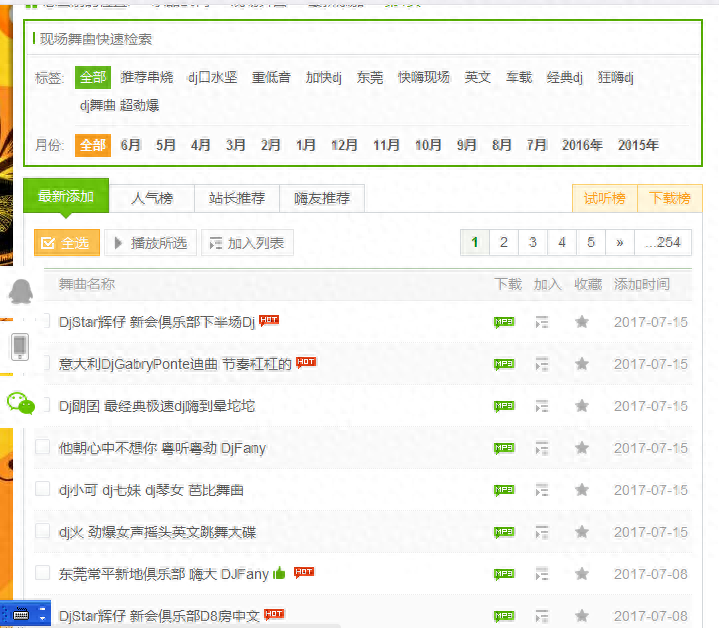This screenshot has width=719, height=628.
Task: Open the QQ contact sidebar icon
Action: pos(21,292)
